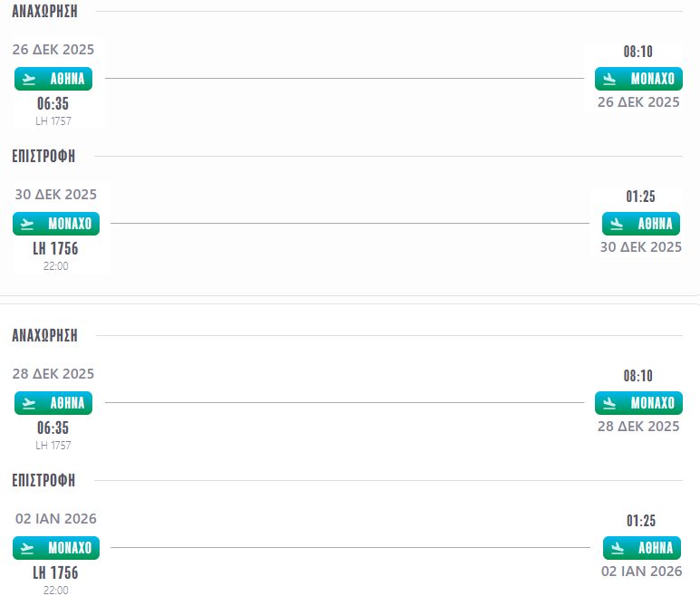The height and width of the screenshot is (596, 700).
Task: Click the 30 ΔΕΚ 2025 date under ΑΘΗΝΑ arrival
Action: [640, 246]
